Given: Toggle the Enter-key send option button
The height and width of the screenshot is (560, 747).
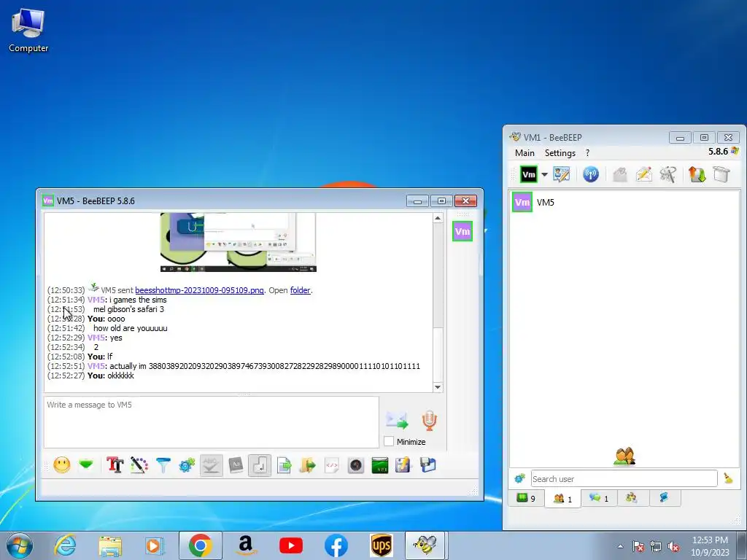Looking at the screenshot, I should click(x=260, y=465).
